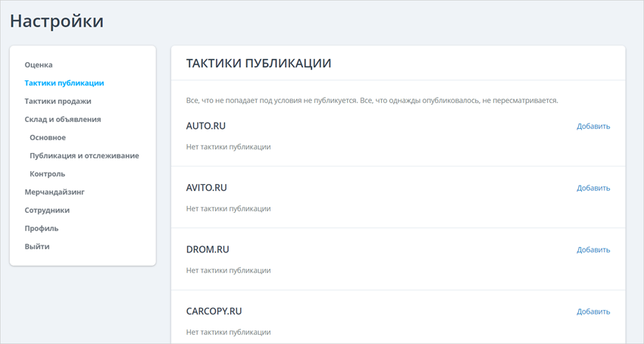Open Склад и объявления section
Image resolution: width=644 pixels, height=344 pixels.
click(x=63, y=119)
